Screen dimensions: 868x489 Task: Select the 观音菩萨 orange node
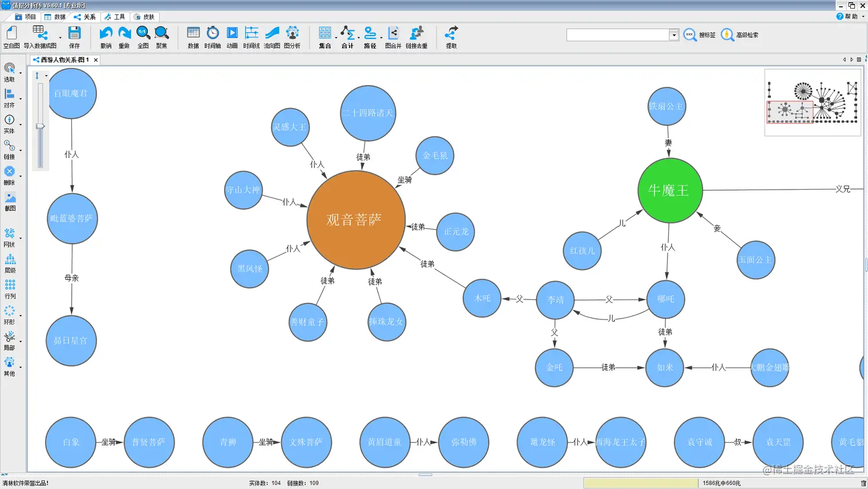356,220
